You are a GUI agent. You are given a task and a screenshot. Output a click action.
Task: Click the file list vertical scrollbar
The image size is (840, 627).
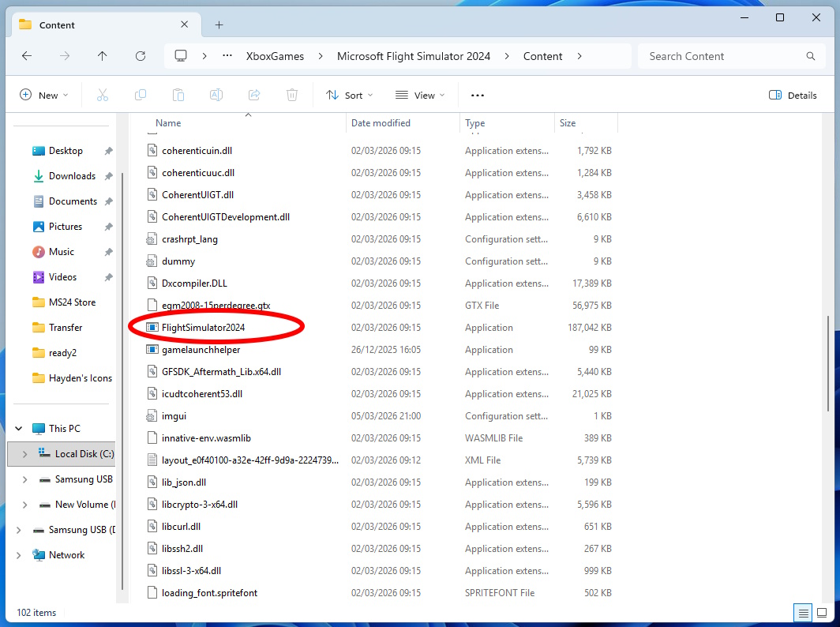828,364
